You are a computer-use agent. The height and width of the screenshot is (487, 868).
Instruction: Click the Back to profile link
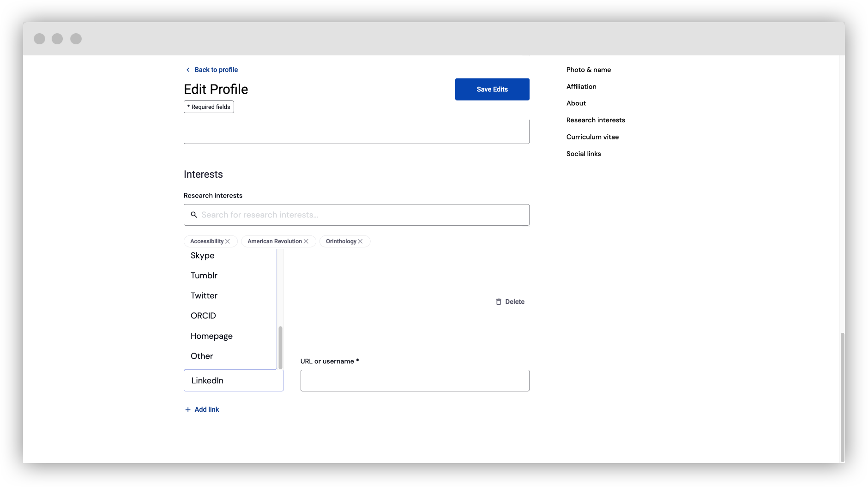pyautogui.click(x=216, y=69)
